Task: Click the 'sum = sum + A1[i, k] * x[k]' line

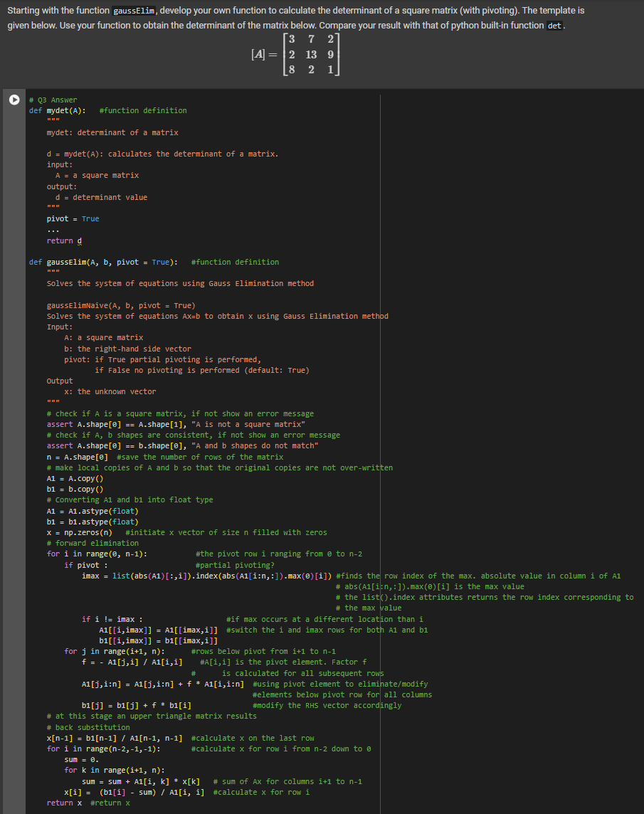Action: pyautogui.click(x=141, y=781)
